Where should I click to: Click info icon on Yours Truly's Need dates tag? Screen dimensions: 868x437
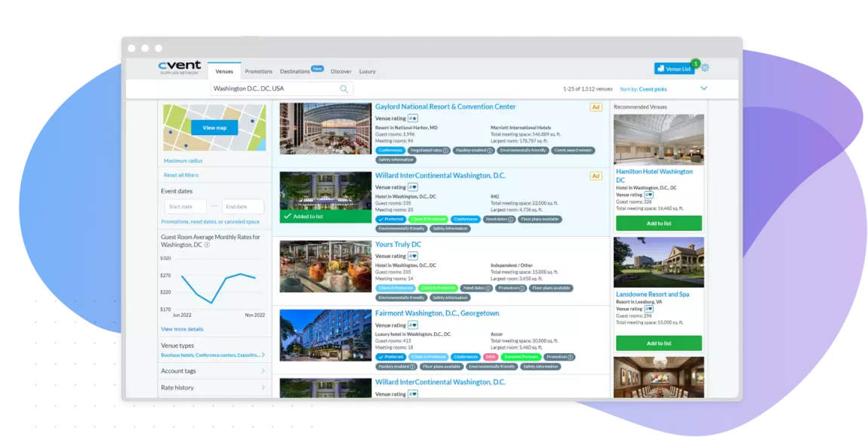[489, 288]
